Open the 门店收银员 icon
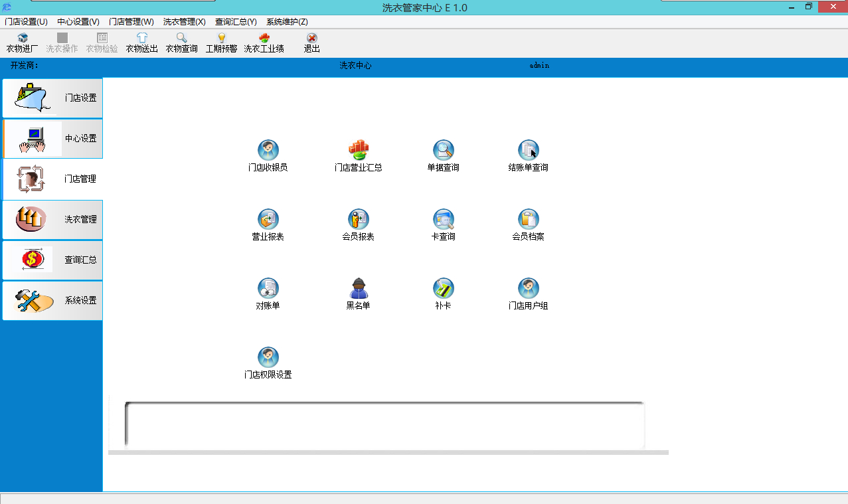The image size is (848, 504). click(x=268, y=150)
